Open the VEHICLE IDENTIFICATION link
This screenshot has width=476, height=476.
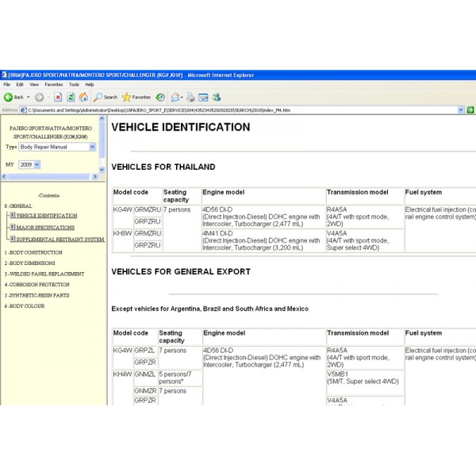(47, 216)
